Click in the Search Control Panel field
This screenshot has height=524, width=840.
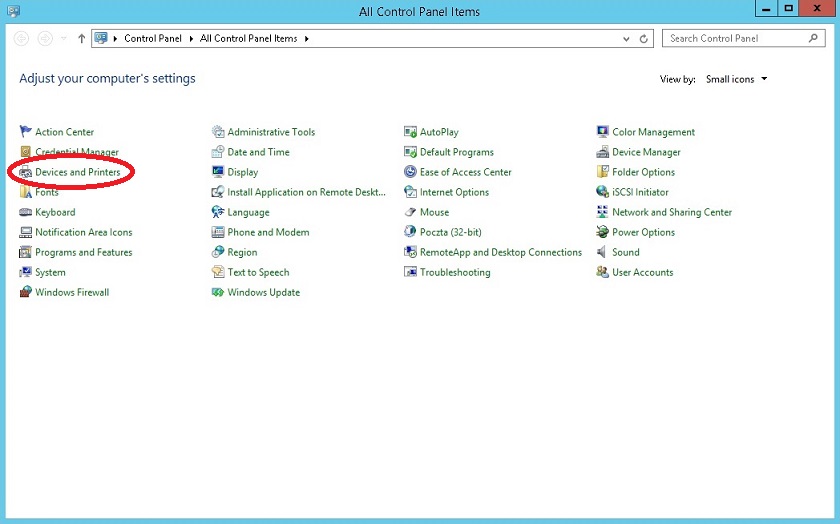pos(744,39)
